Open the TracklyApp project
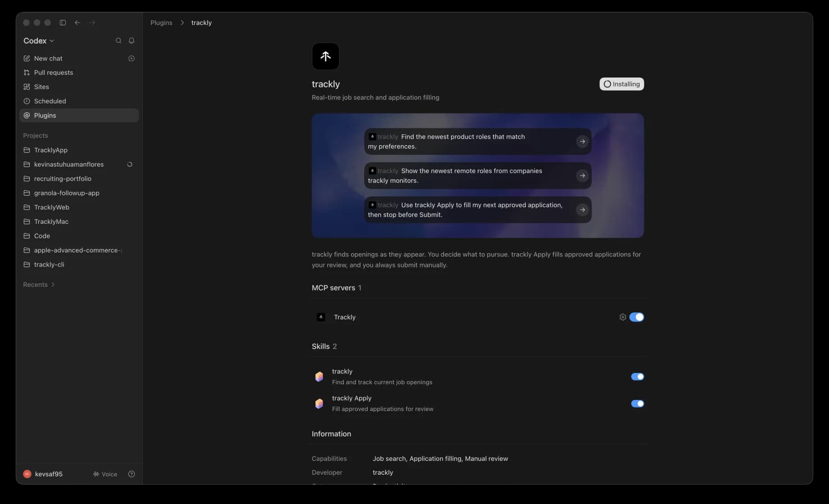Viewport: 829px width, 504px height. click(79, 150)
